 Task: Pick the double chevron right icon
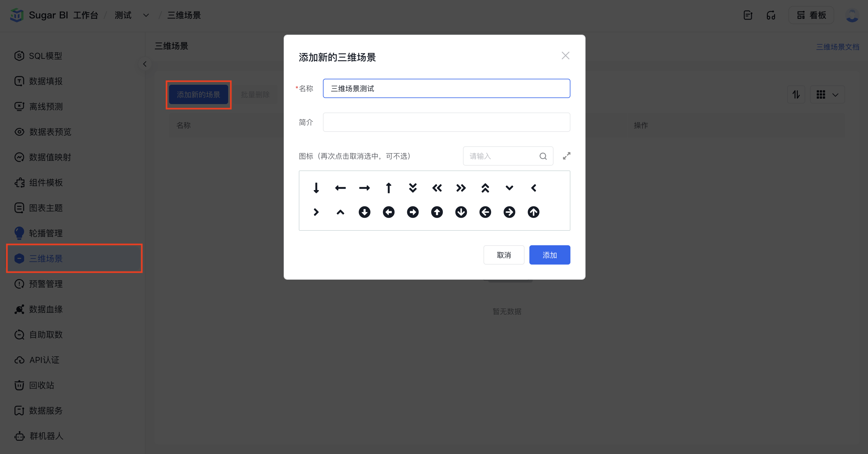461,188
